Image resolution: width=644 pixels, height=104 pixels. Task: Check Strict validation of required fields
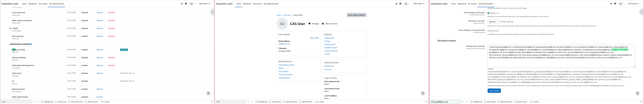click(488, 31)
